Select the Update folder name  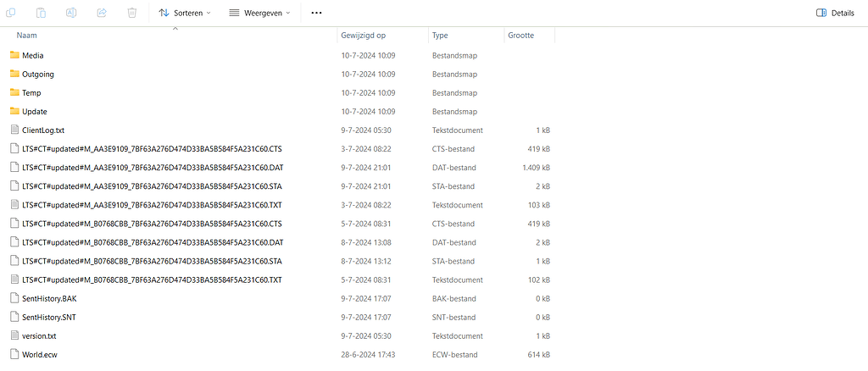[x=34, y=112]
